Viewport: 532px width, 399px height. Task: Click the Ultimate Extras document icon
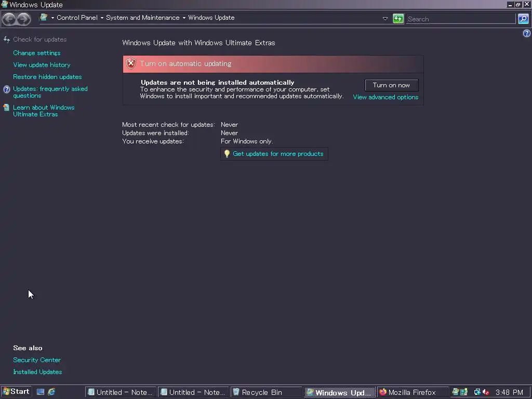click(x=6, y=108)
